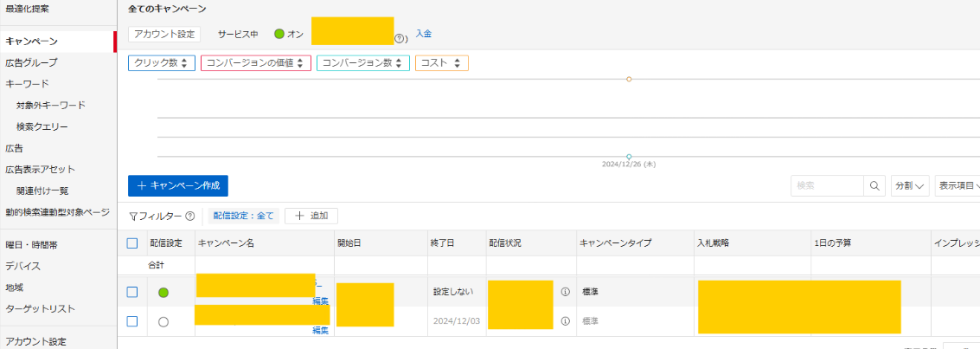Viewport: 980px width, 349px height.
Task: Check the first campaign row checkbox
Action: click(132, 292)
